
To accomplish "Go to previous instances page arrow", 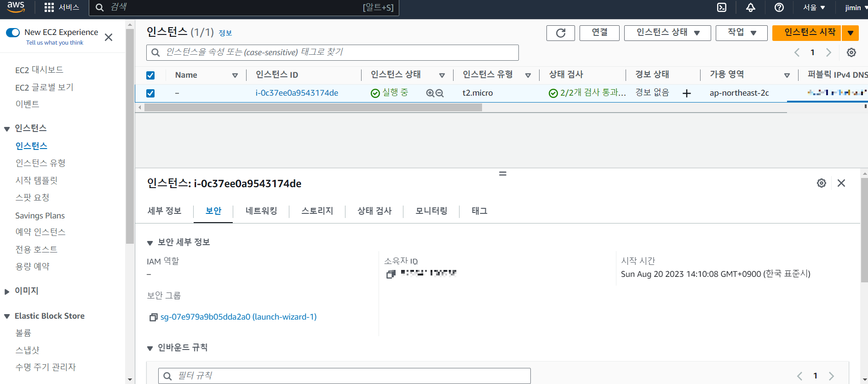I will pyautogui.click(x=797, y=52).
